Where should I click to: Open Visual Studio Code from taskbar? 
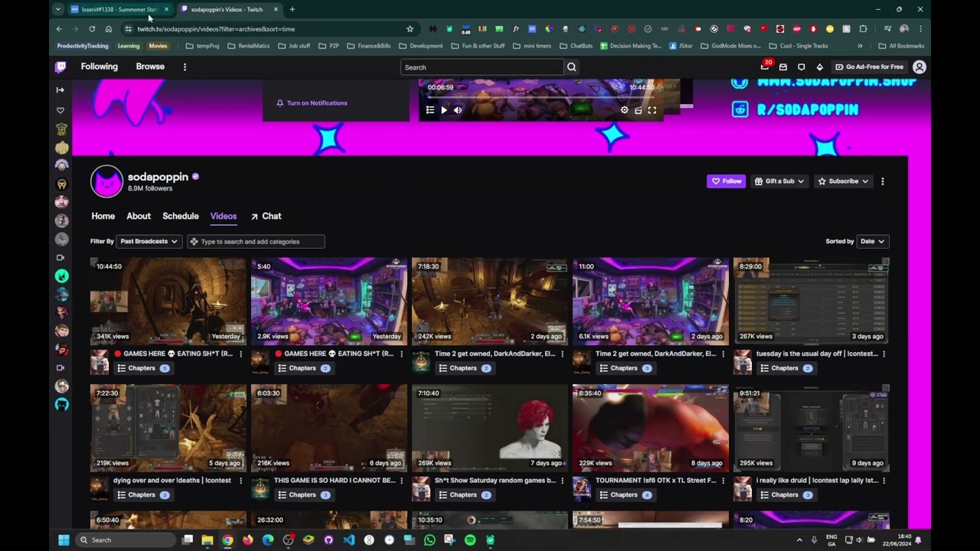click(348, 540)
